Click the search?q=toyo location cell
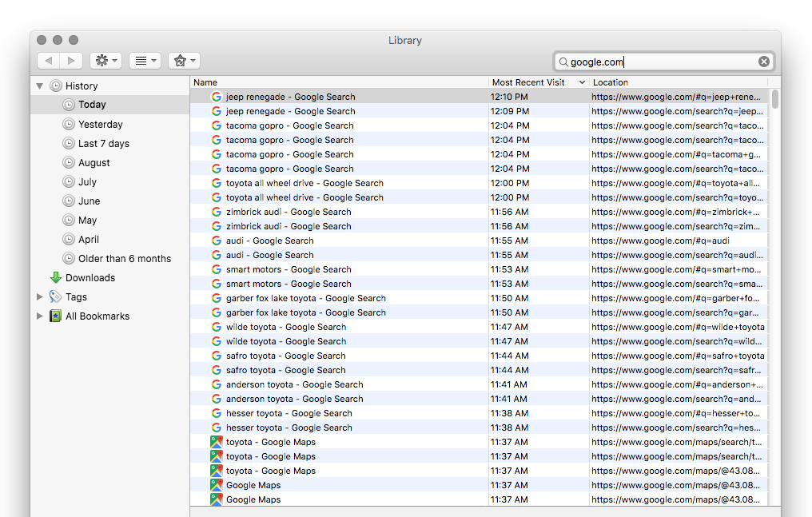The image size is (812, 517). pyautogui.click(x=678, y=197)
